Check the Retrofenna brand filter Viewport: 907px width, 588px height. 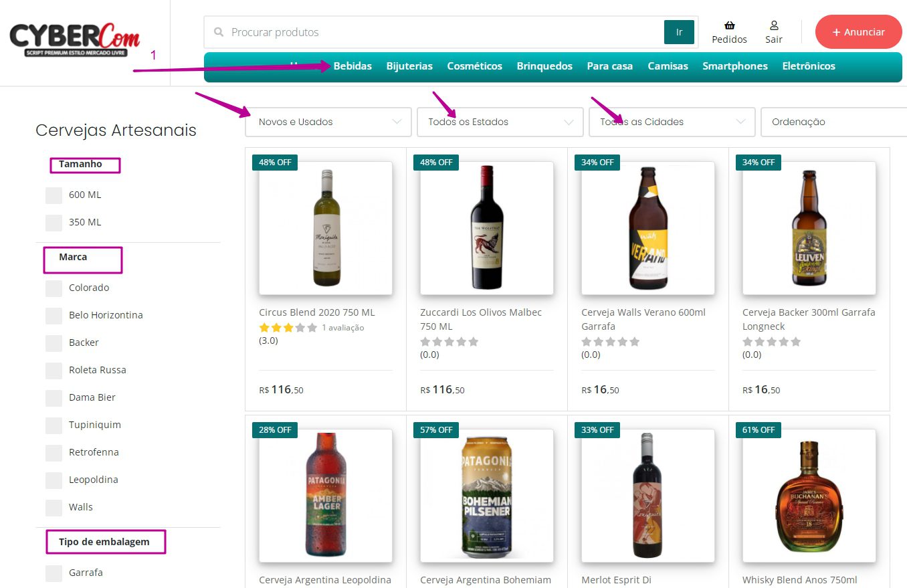click(54, 453)
